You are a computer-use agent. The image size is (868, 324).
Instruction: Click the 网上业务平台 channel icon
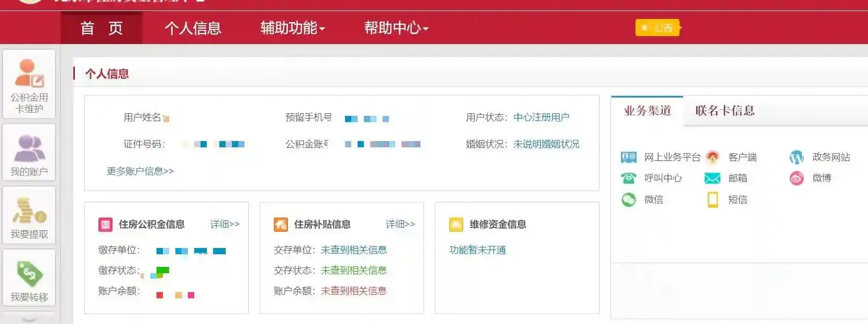(x=628, y=157)
